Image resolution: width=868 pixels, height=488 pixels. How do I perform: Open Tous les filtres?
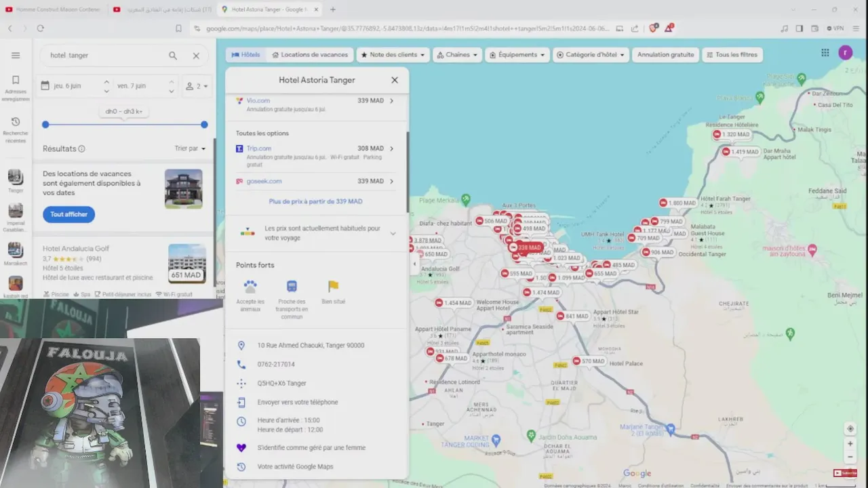(732, 55)
